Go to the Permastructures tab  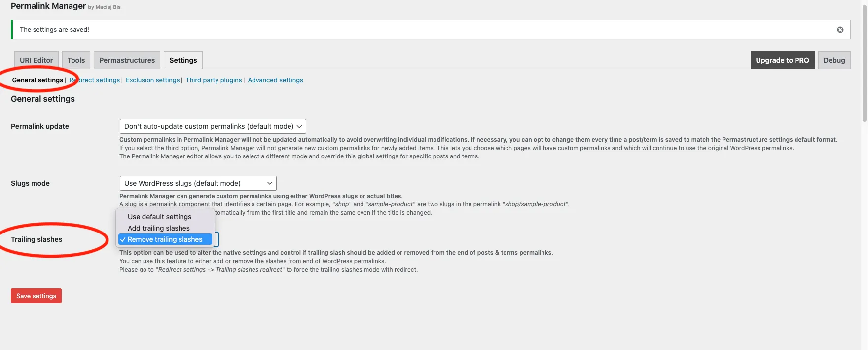click(127, 60)
